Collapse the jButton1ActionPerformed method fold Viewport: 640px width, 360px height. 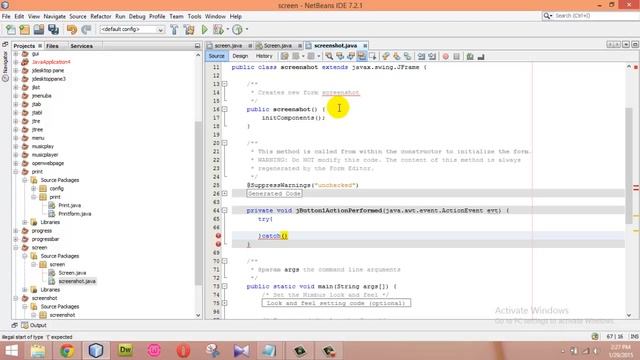pyautogui.click(x=224, y=210)
